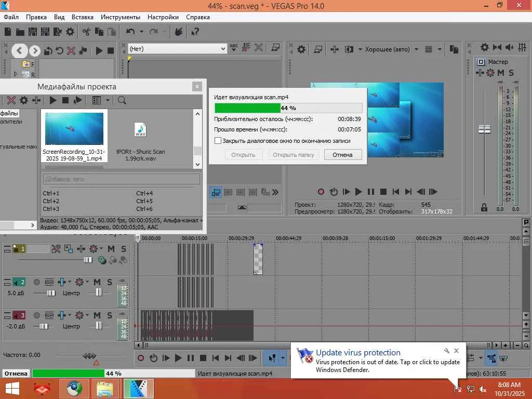
Task: Click Отмена in the status bar
Action: [16, 374]
